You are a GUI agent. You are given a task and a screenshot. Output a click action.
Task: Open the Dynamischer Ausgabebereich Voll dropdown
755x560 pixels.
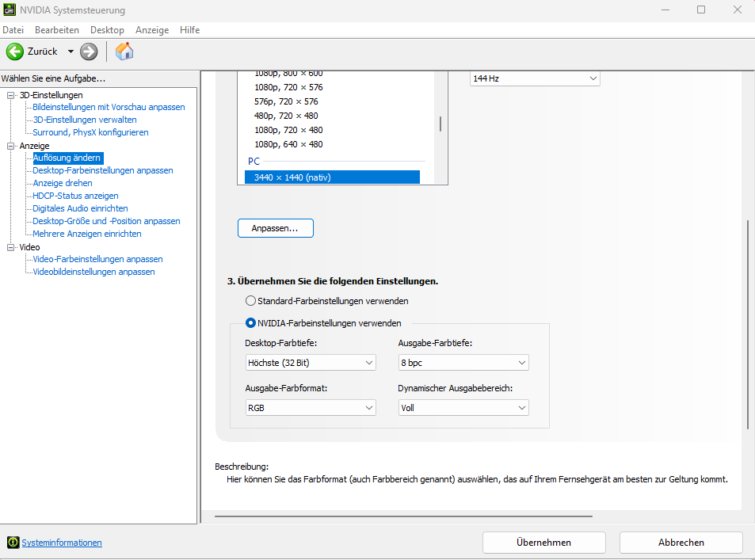tap(463, 408)
